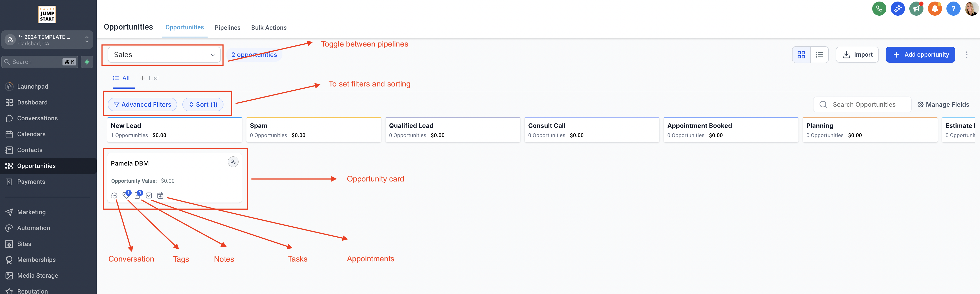Expand the Sales pipeline dropdown
This screenshot has width=980, height=294.
[x=164, y=55]
